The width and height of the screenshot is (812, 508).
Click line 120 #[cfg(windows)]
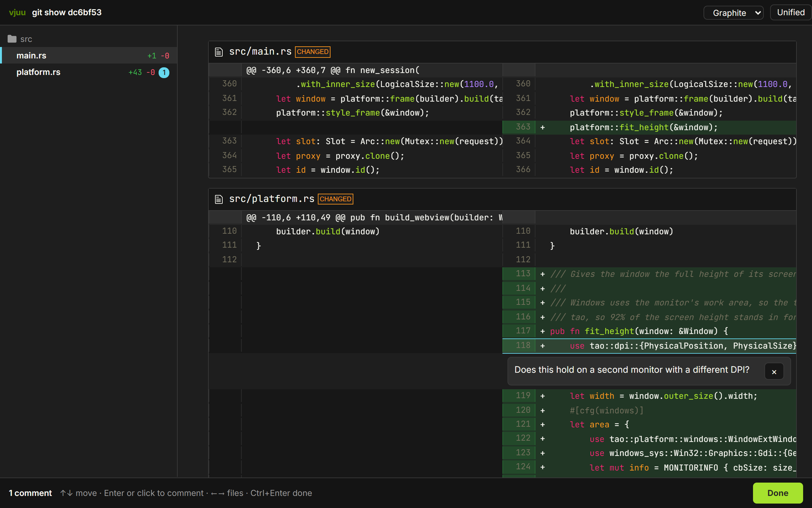pos(649,411)
